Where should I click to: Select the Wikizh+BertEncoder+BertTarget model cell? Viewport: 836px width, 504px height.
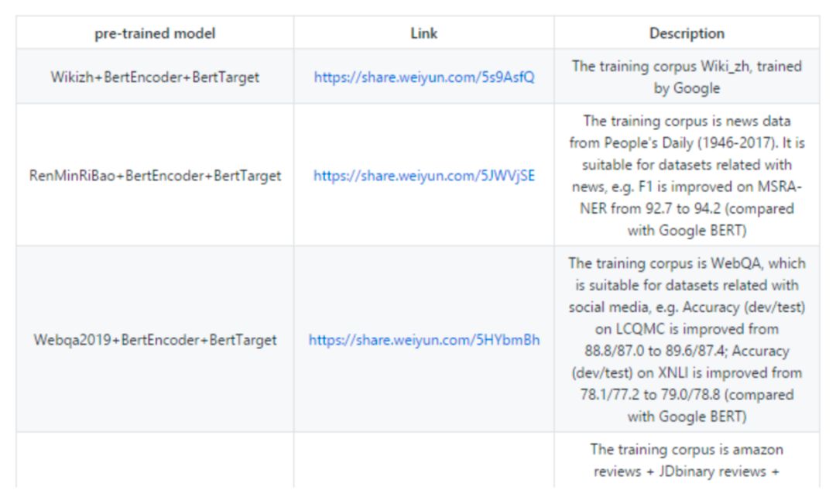[155, 77]
